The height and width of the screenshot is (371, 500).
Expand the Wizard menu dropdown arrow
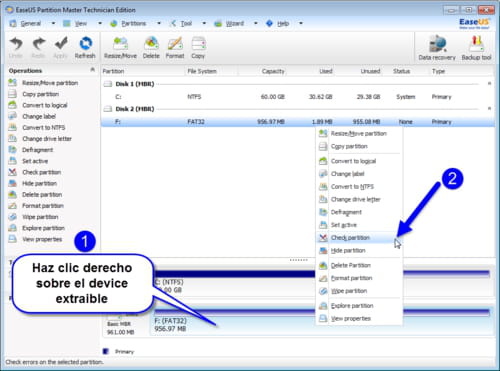tap(256, 23)
